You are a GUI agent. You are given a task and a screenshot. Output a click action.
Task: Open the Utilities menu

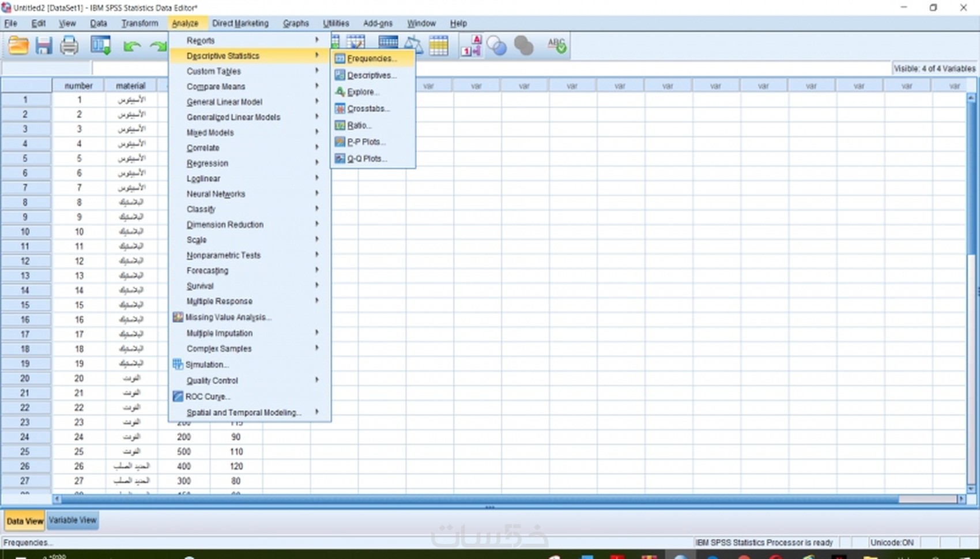(x=336, y=24)
